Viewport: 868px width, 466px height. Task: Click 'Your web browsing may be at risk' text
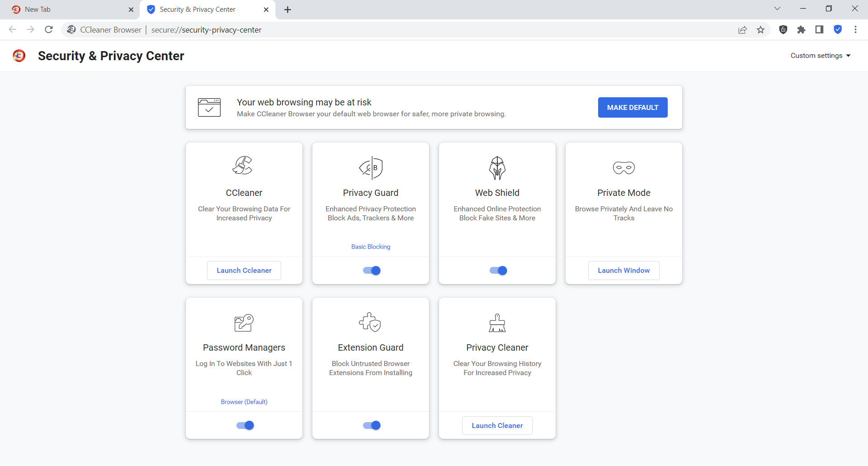coord(304,102)
